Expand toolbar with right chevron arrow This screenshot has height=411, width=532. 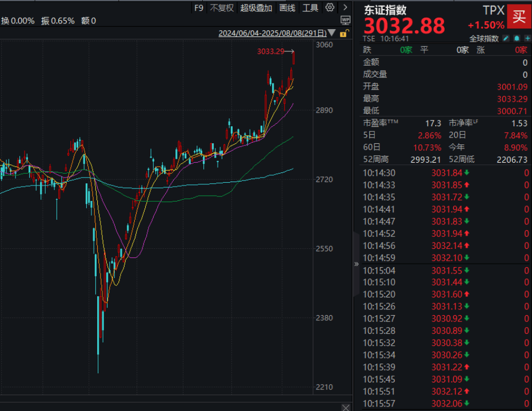[x=345, y=7]
